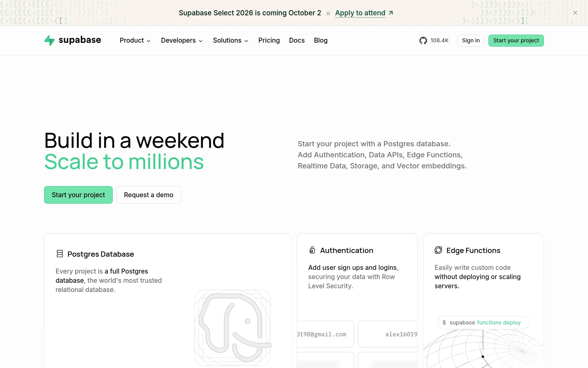Open the Product navigation menu
Viewport: 588px width, 368px height.
coord(135,40)
